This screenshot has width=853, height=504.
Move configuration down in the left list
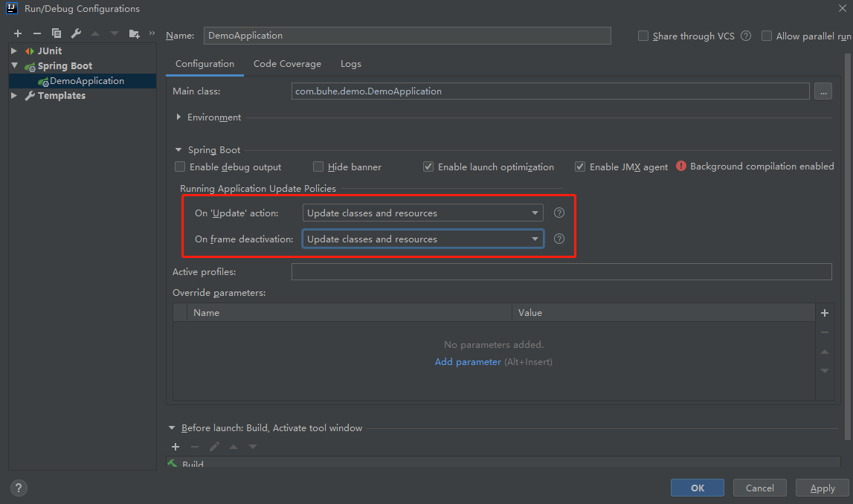[115, 33]
